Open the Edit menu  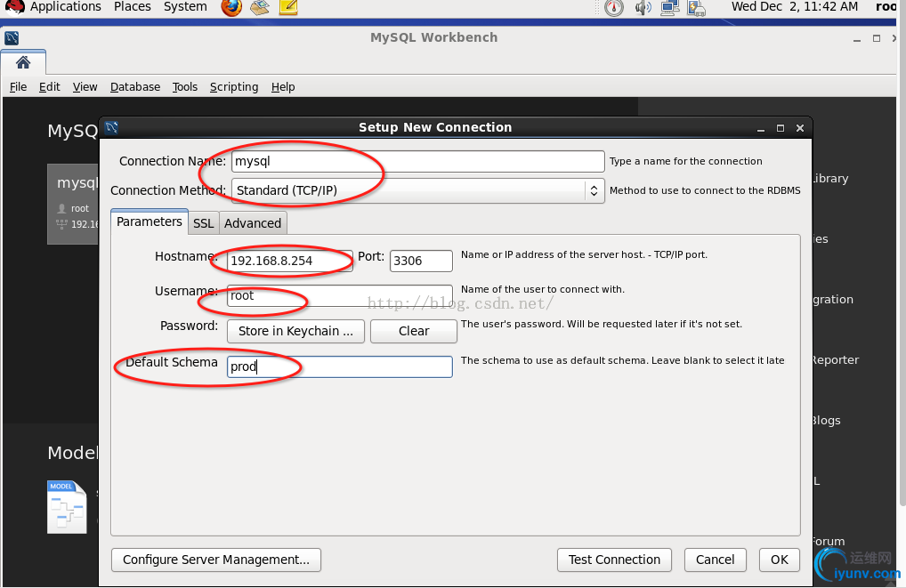click(x=49, y=86)
